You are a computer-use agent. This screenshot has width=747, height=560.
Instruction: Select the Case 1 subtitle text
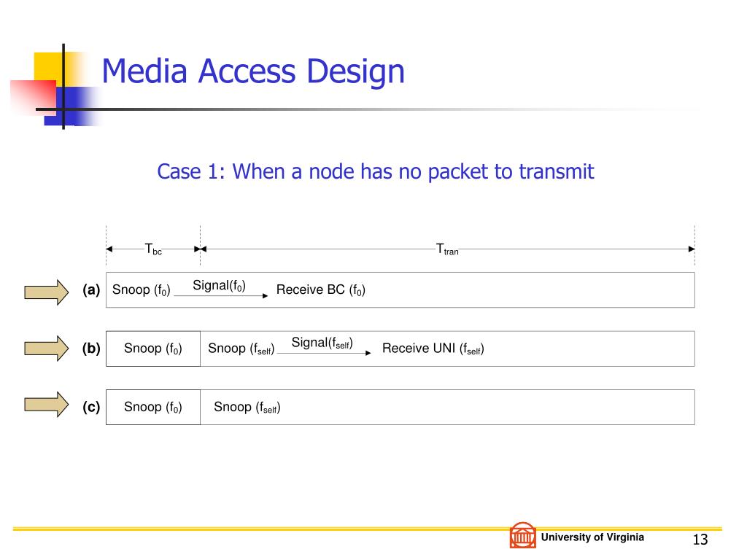pyautogui.click(x=376, y=171)
